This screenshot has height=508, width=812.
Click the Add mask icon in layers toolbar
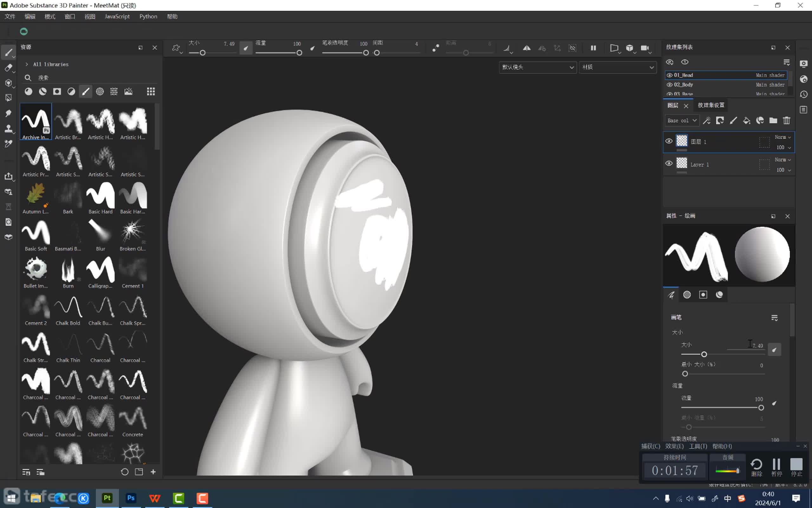(720, 121)
